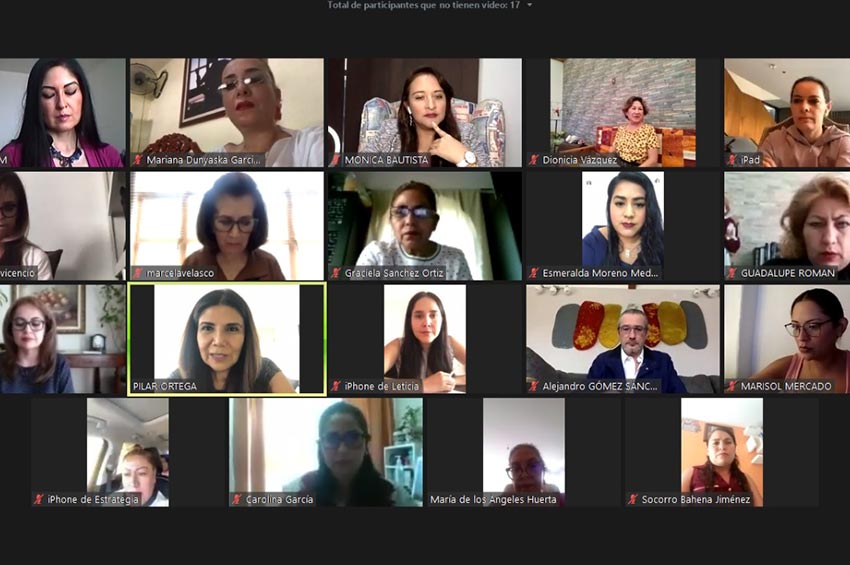
Task: Click muted mic icon beside MONICA BAUTISTA
Action: 336,160
